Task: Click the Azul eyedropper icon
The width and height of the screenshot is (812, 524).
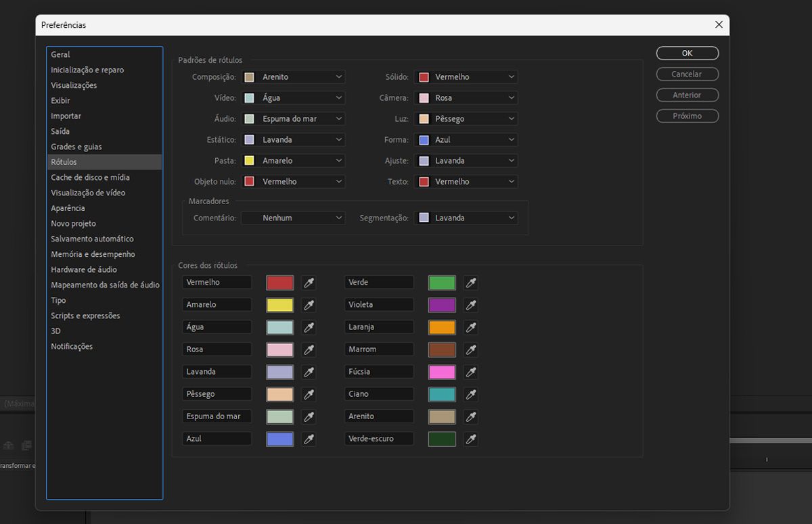Action: coord(309,439)
